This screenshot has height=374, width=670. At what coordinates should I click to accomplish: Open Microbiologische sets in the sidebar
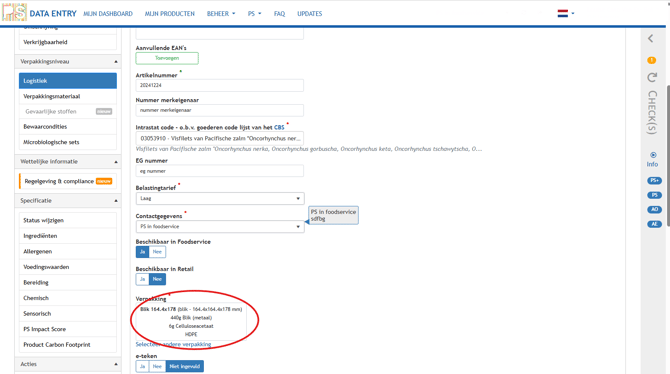68,142
